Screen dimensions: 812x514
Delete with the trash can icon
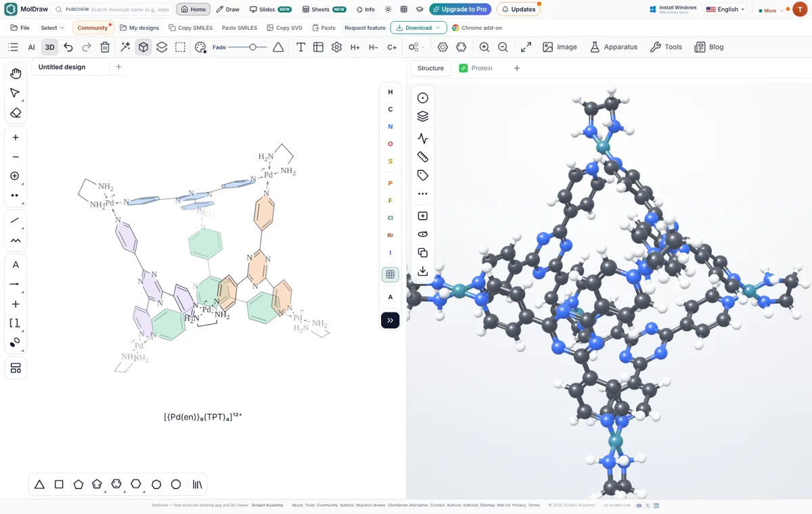tap(105, 47)
